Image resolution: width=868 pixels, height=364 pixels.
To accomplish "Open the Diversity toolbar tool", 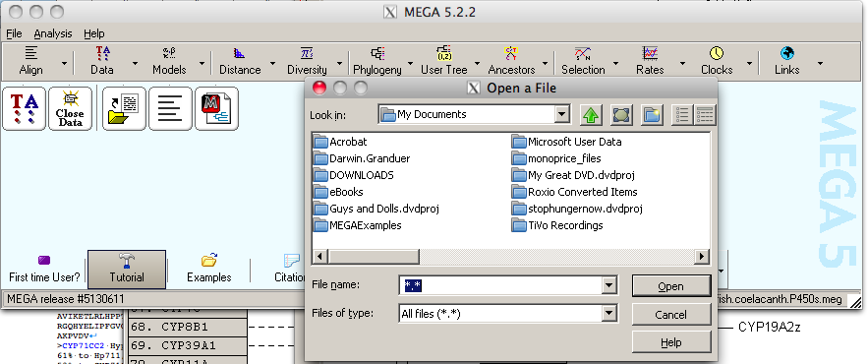I will pyautogui.click(x=307, y=61).
